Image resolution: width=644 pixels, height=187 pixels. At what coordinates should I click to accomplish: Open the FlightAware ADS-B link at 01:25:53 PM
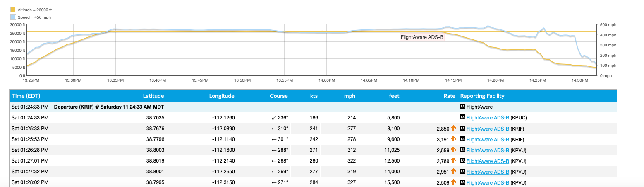pyautogui.click(x=488, y=139)
